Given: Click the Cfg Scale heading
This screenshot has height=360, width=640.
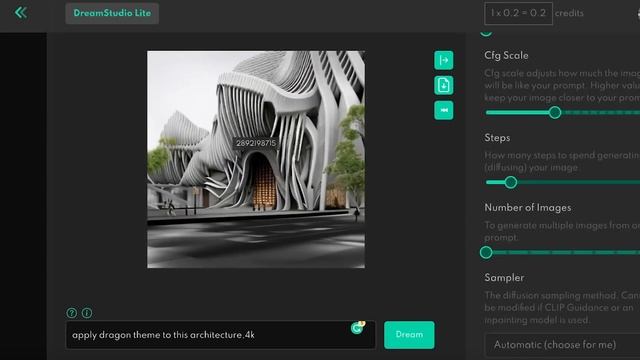Looking at the screenshot, I should pyautogui.click(x=507, y=56).
